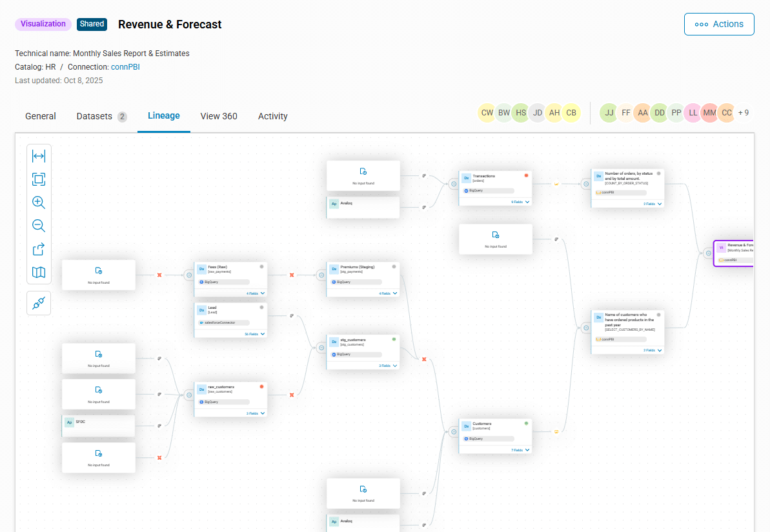The image size is (770, 532).
Task: Open the View 360 tab
Action: 219,116
